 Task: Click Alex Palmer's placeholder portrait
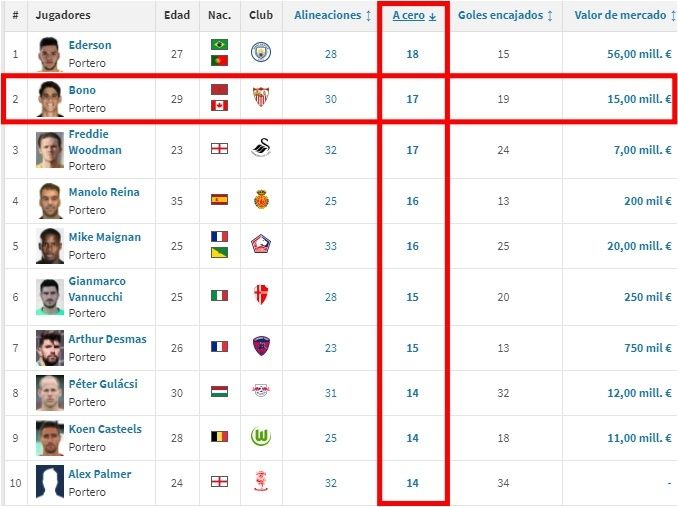[x=50, y=483]
